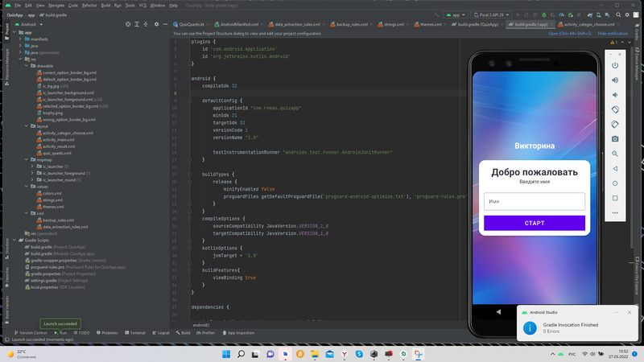
Task: Toggle the Problems tool window
Action: click(107, 332)
